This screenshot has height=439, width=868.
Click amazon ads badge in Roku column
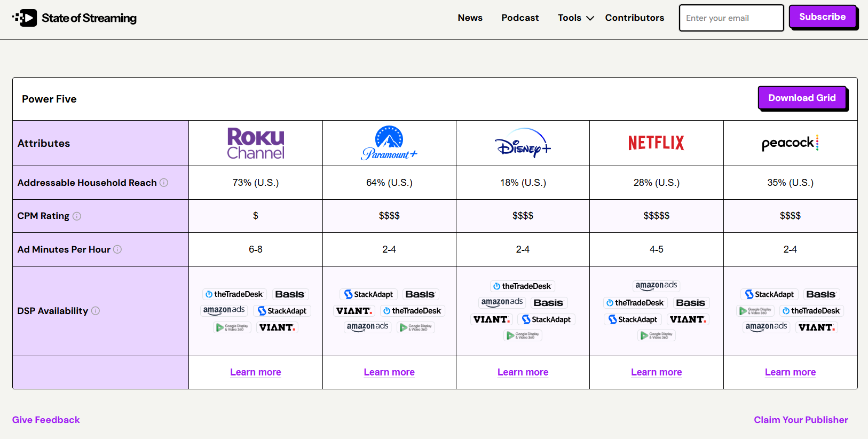tap(224, 310)
